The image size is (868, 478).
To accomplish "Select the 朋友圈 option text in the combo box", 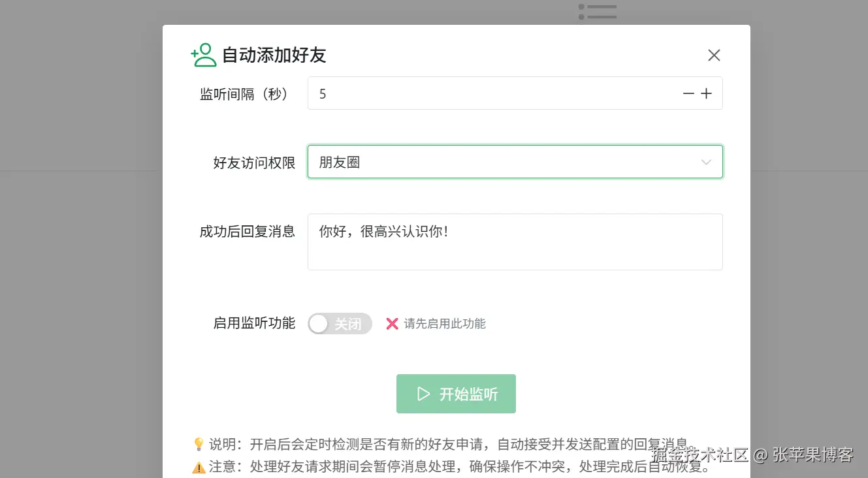I will click(x=340, y=162).
